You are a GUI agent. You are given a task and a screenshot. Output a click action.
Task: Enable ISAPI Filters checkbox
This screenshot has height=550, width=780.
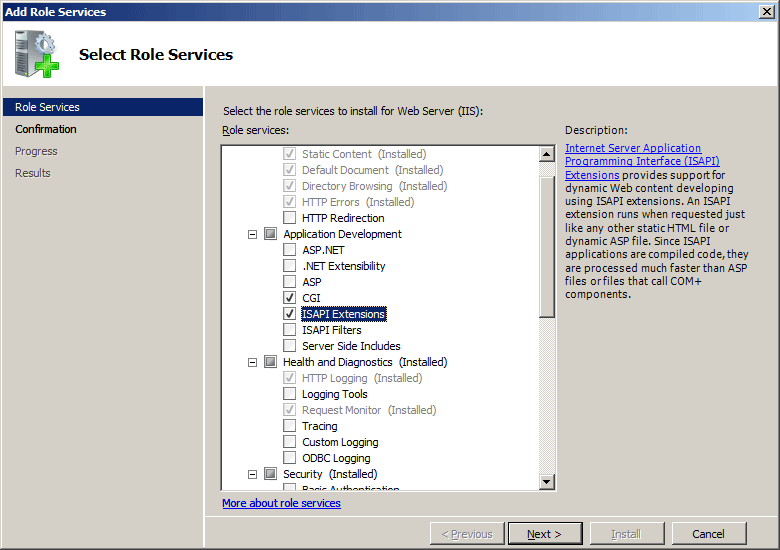pos(290,330)
